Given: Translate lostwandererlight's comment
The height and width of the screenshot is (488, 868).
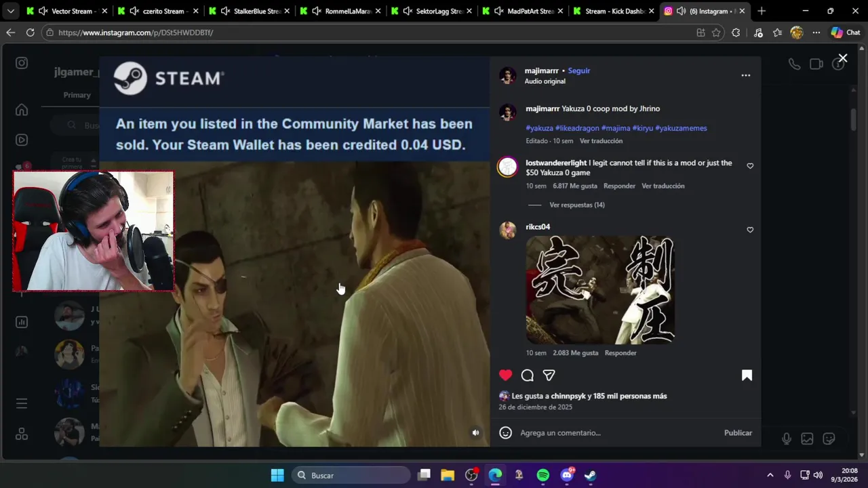Looking at the screenshot, I should (x=663, y=186).
